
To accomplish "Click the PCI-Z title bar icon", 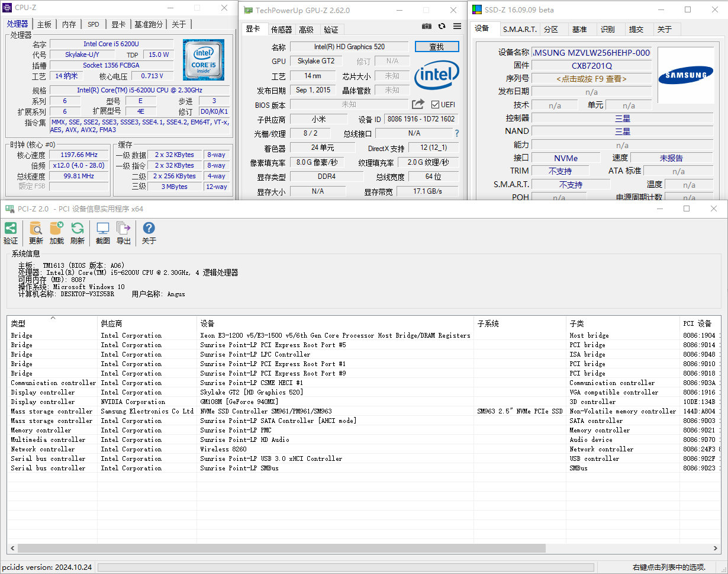I will click(10, 209).
